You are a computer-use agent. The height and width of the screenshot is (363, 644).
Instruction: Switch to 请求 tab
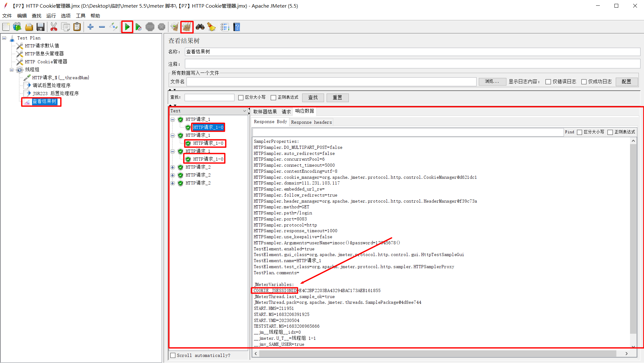286,112
